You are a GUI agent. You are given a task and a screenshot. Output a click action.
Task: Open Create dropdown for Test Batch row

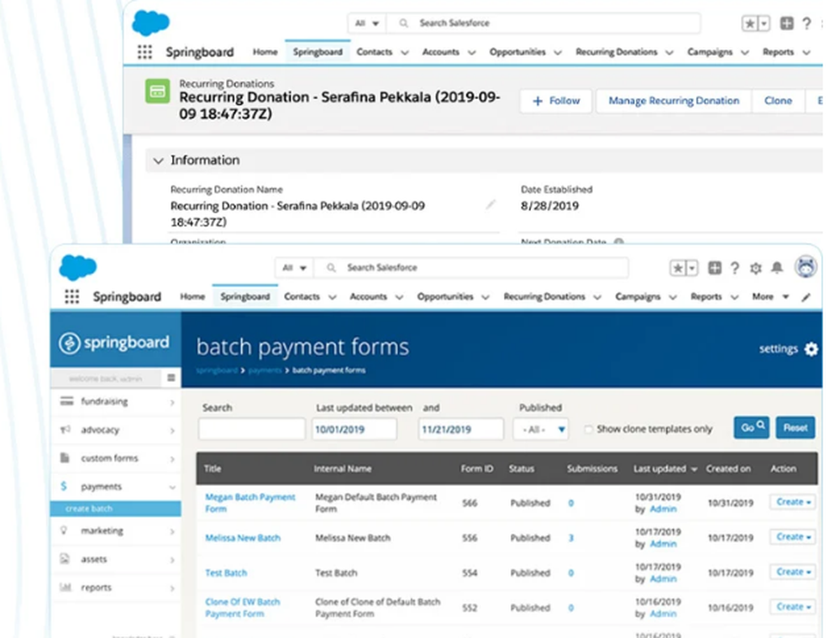pyautogui.click(x=793, y=572)
